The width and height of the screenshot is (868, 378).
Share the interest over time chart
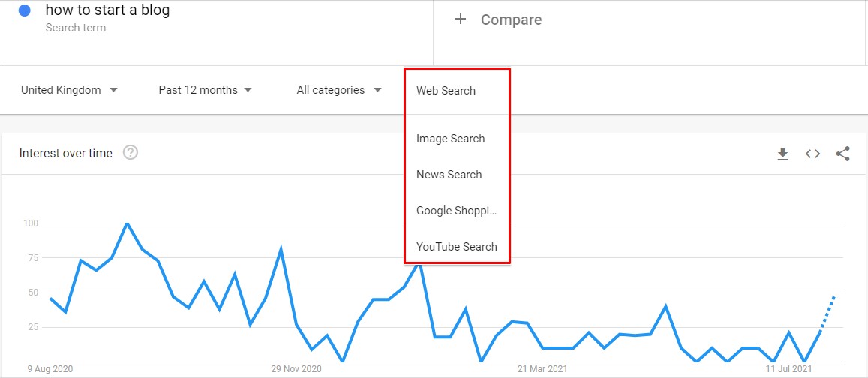(842, 154)
